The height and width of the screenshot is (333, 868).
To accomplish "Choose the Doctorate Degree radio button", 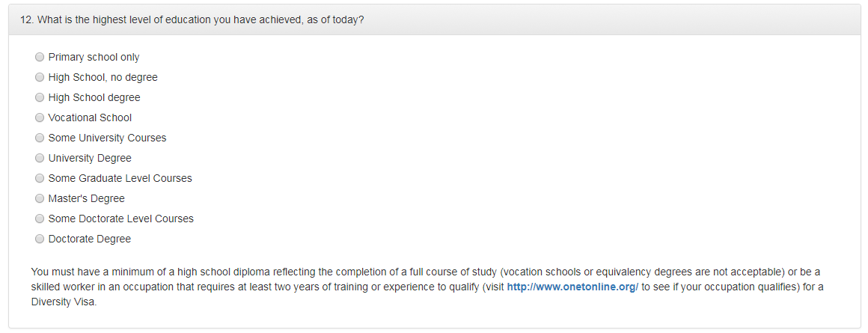I will pyautogui.click(x=40, y=239).
